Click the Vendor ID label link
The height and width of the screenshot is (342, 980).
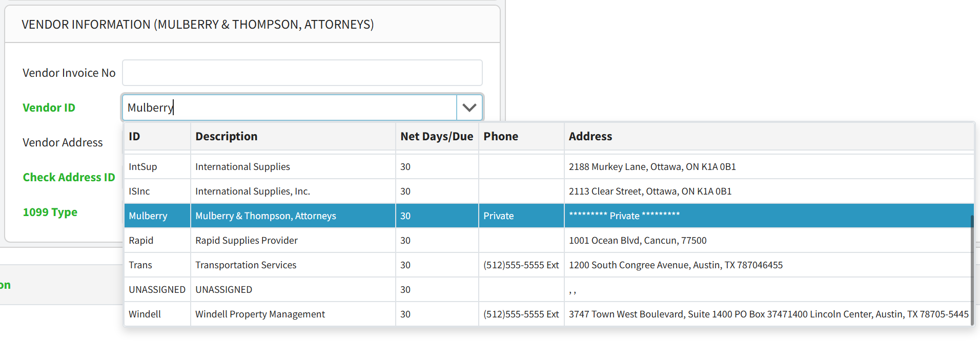[x=49, y=108]
